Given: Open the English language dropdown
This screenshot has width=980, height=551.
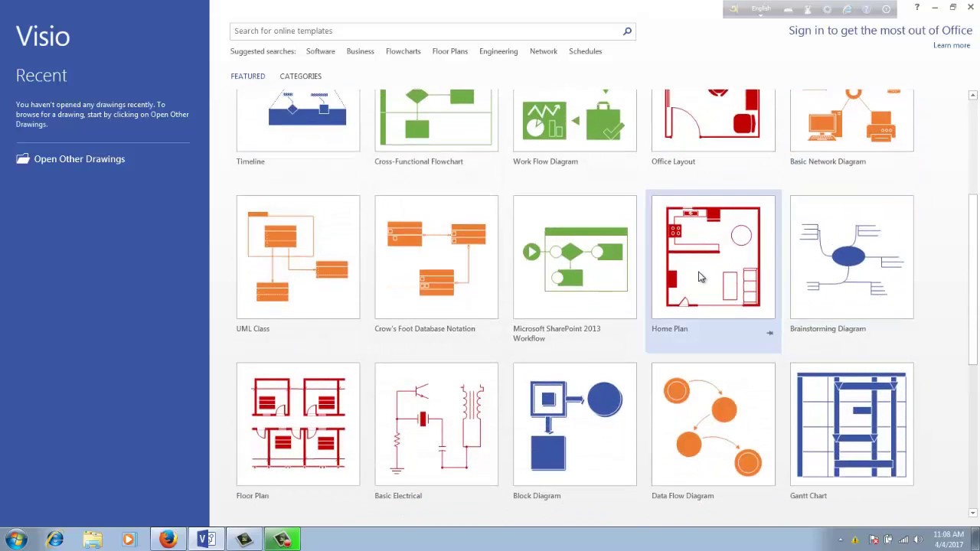Looking at the screenshot, I should (x=760, y=8).
